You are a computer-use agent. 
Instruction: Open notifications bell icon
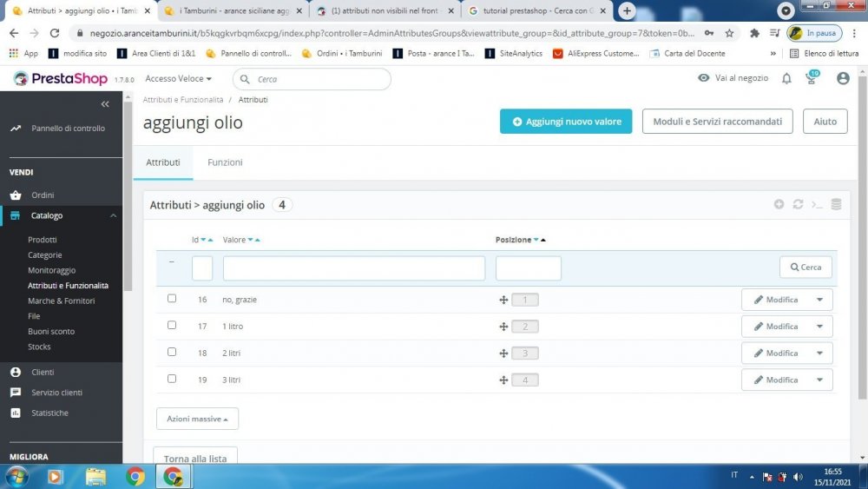(786, 79)
